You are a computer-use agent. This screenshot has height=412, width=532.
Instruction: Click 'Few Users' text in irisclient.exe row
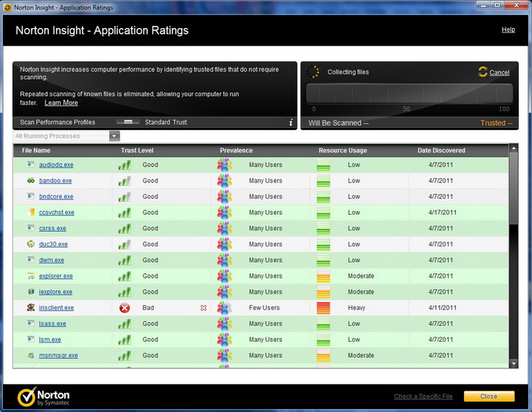[x=265, y=308]
